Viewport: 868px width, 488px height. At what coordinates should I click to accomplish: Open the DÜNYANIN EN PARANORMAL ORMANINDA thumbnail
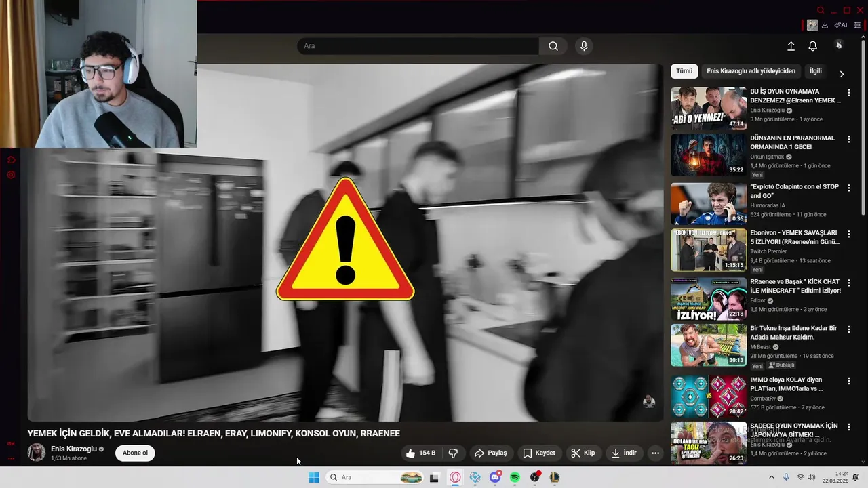tap(709, 155)
